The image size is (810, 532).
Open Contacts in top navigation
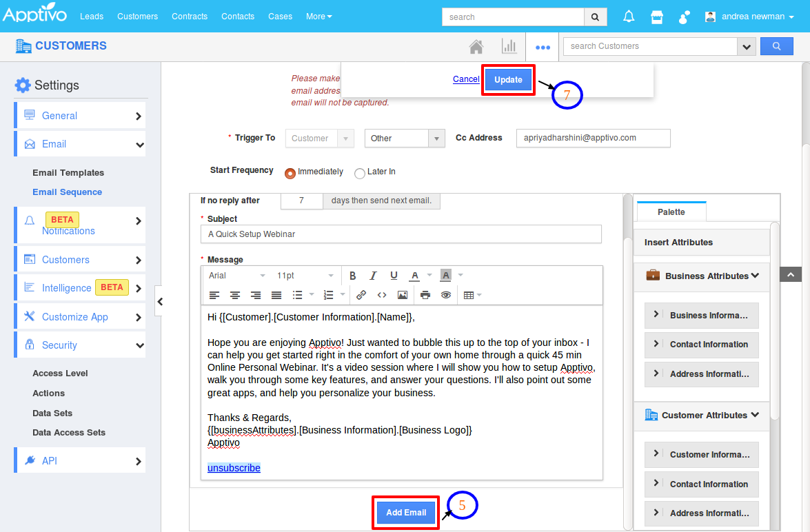[x=238, y=17]
